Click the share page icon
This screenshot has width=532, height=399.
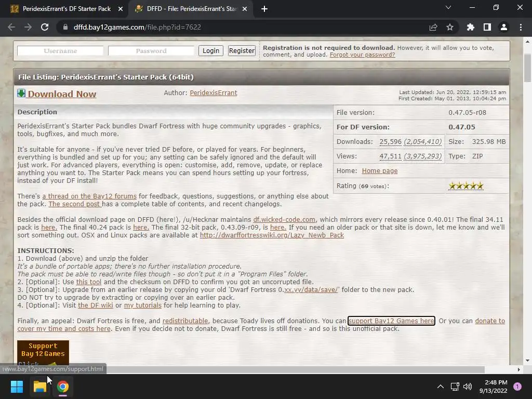(433, 27)
